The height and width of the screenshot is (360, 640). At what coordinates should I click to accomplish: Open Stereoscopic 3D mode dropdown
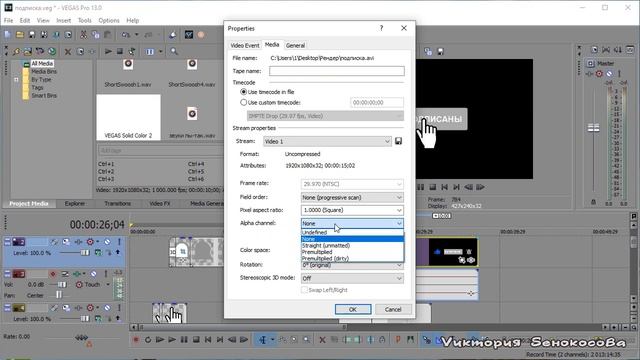[x=352, y=278]
